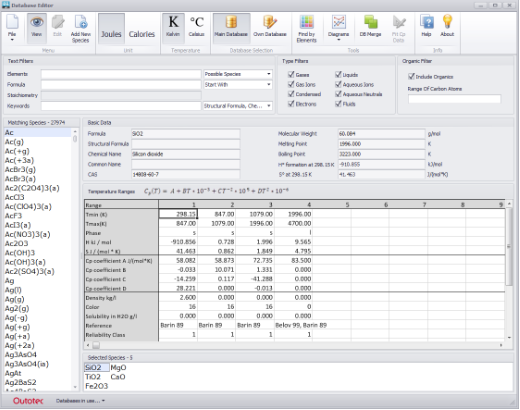520x410 pixels.
Task: Toggle the Electrons checkbox
Action: tap(291, 104)
